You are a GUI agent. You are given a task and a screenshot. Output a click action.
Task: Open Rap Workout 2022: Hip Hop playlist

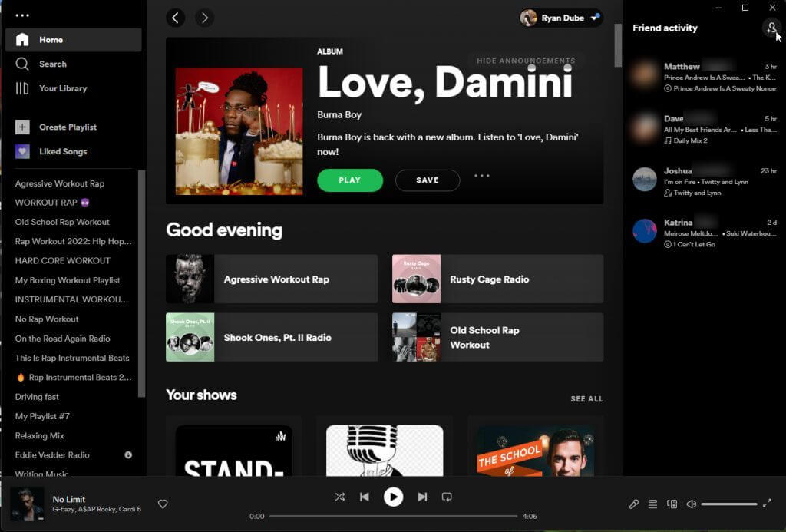pyautogui.click(x=73, y=242)
